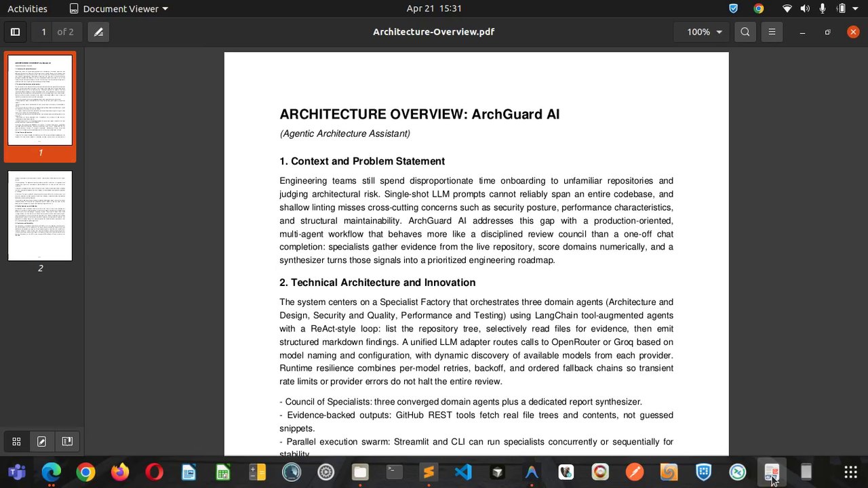Open the Document Viewer app menu

coord(119,8)
